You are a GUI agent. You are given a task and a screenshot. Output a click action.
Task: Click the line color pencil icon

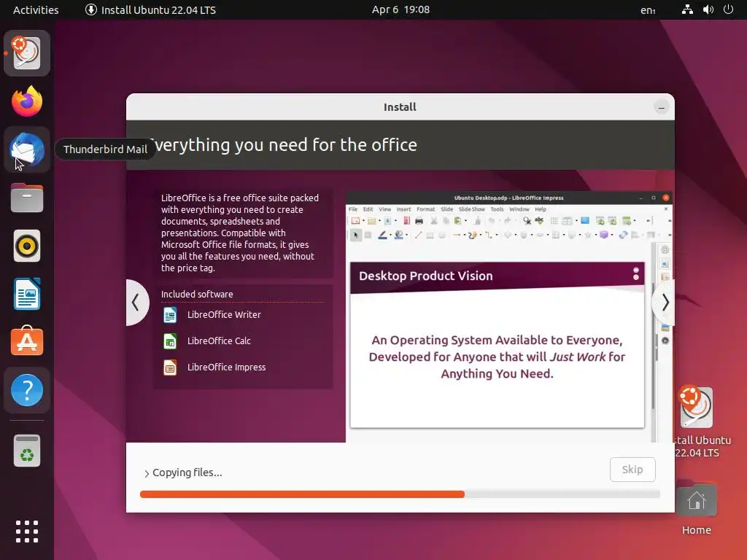pyautogui.click(x=382, y=235)
